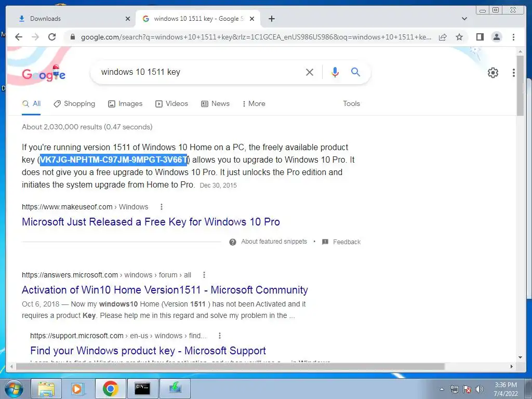Open the installer taskbar icon with green arrow
The height and width of the screenshot is (399, 532).
click(175, 389)
